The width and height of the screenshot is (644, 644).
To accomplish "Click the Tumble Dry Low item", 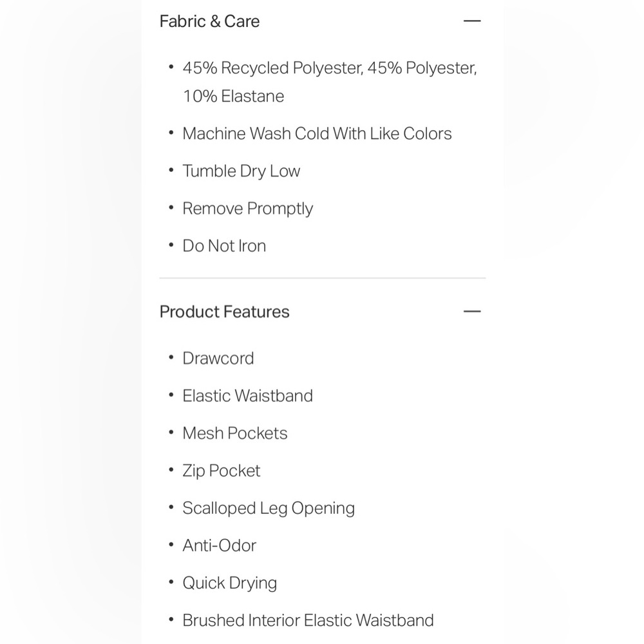I will coord(241,171).
